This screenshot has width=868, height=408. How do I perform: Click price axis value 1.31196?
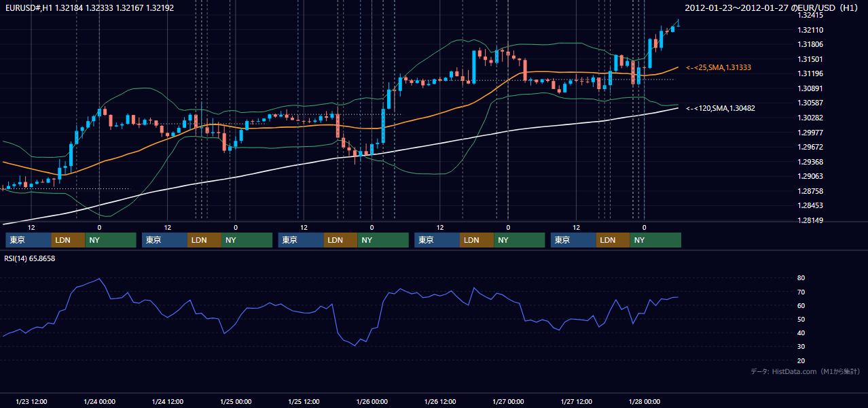point(810,73)
